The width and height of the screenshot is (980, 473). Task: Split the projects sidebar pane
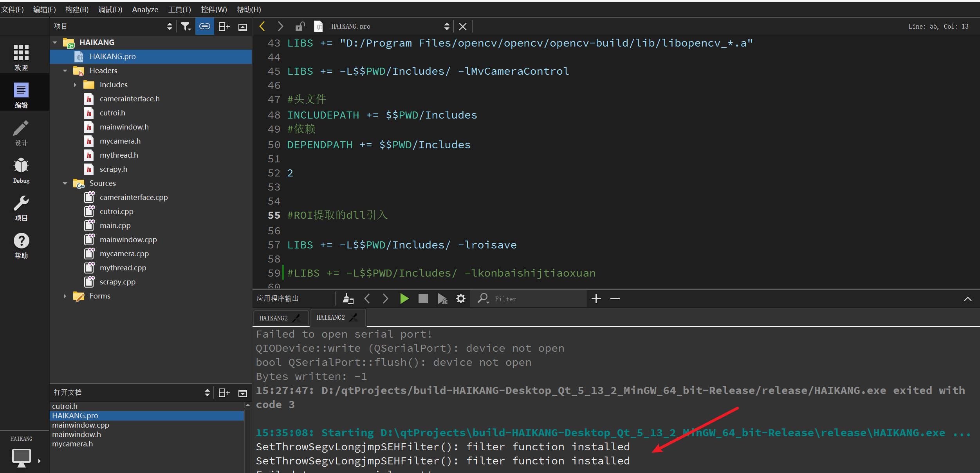(224, 26)
